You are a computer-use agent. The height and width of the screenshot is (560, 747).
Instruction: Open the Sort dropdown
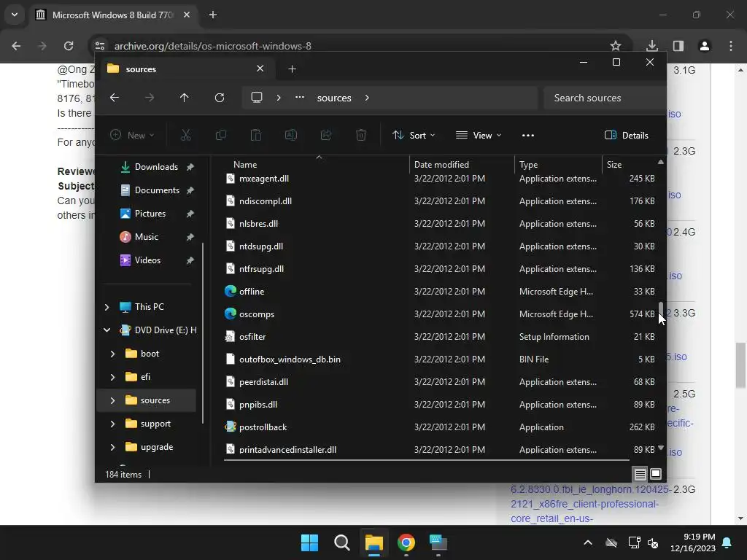click(414, 135)
